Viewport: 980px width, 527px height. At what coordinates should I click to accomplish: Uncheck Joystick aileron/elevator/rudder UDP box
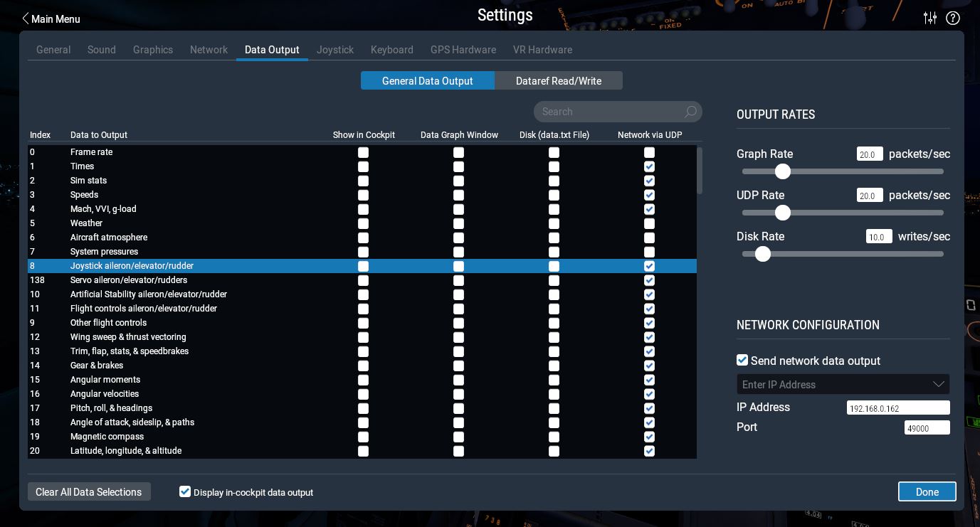(649, 266)
